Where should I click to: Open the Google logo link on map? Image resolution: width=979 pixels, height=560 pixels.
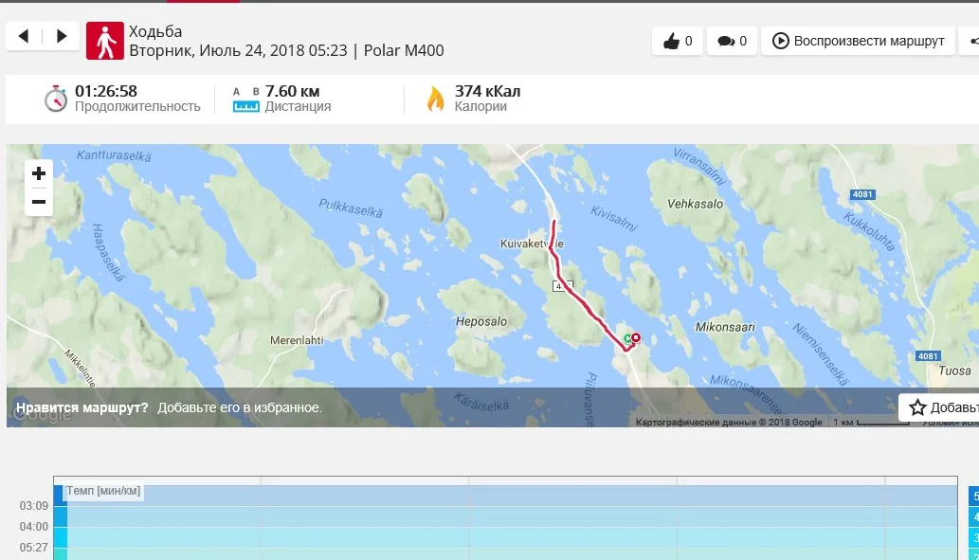(41, 414)
